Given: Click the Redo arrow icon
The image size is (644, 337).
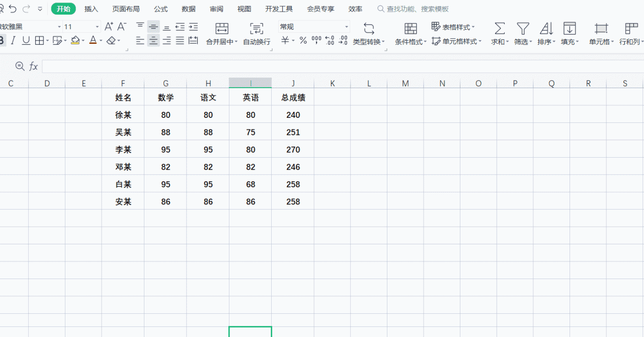Looking at the screenshot, I should pyautogui.click(x=26, y=9).
